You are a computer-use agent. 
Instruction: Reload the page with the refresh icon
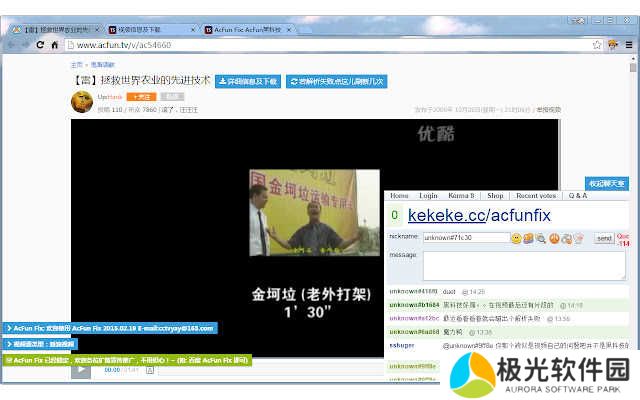pyautogui.click(x=40, y=45)
